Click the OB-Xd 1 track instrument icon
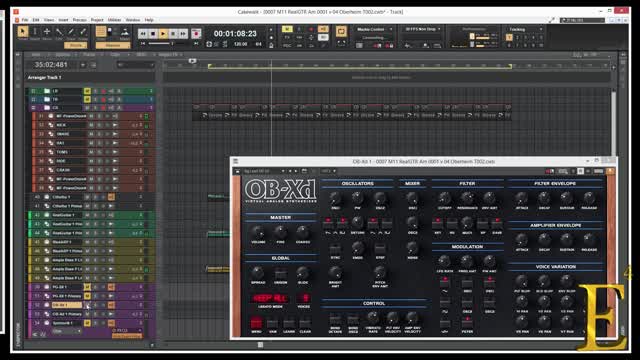 (x=47, y=305)
